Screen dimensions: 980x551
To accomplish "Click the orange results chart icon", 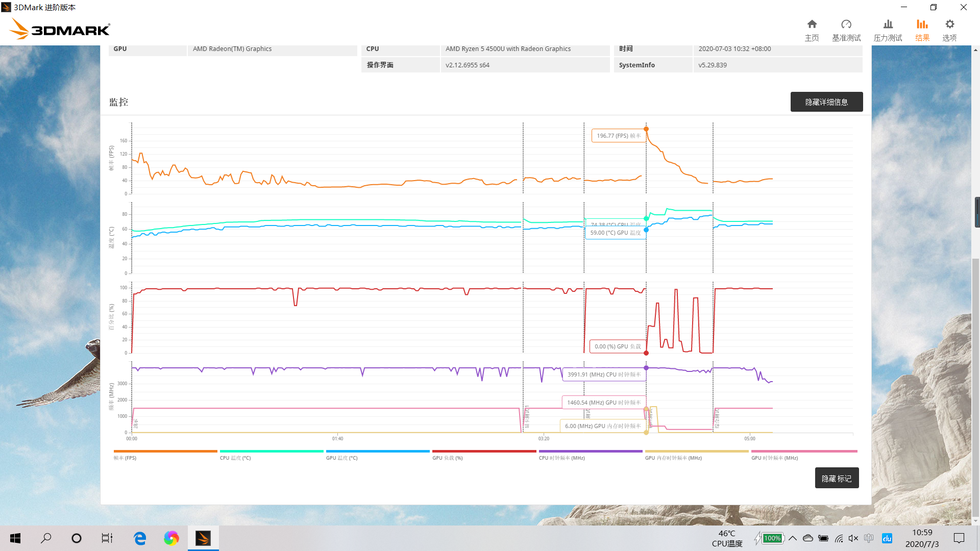I will point(922,24).
